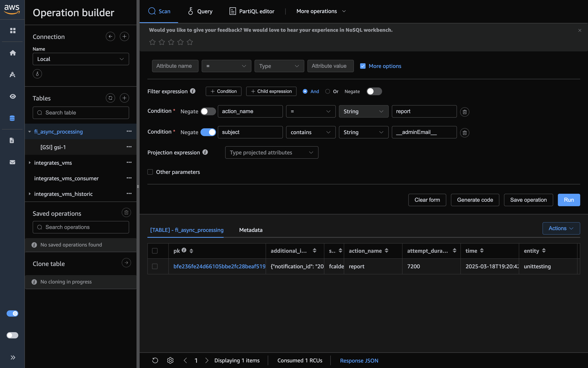Viewport: 588px width, 368px height.
Task: Open Clone table arrow icon
Action: (x=126, y=263)
